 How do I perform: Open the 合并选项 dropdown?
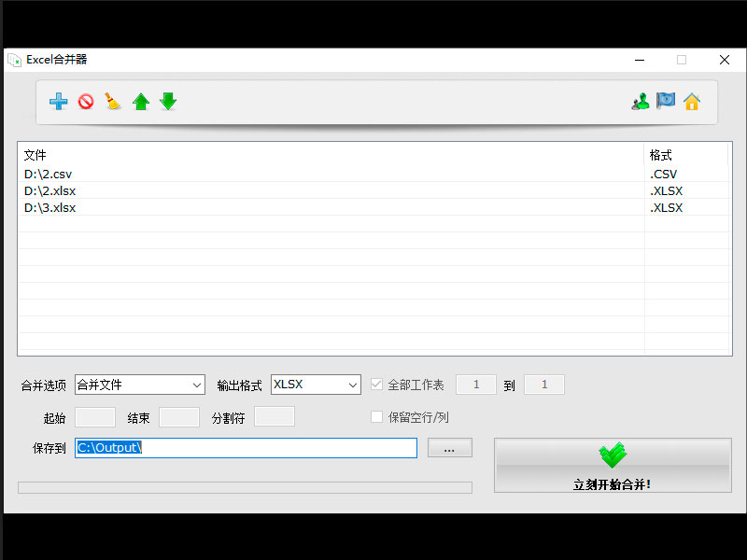point(139,385)
